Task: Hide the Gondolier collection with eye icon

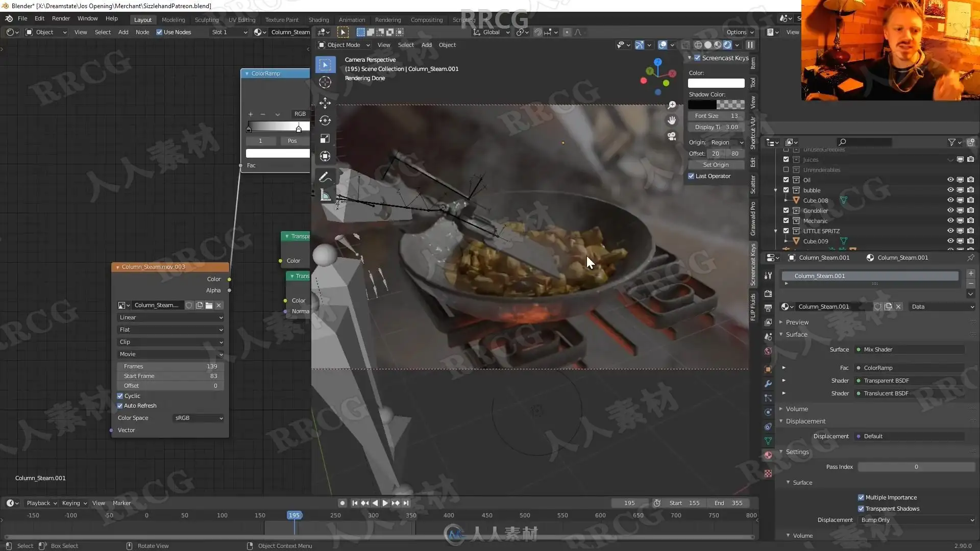Action: point(950,211)
